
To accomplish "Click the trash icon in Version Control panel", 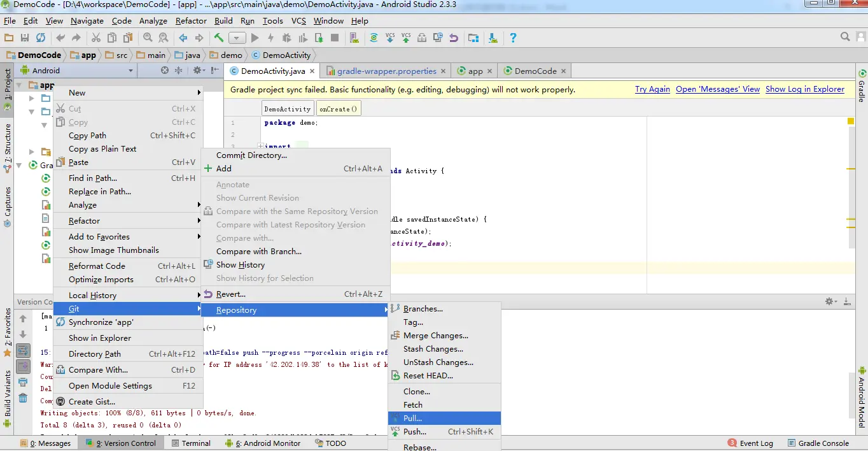I will 23,398.
